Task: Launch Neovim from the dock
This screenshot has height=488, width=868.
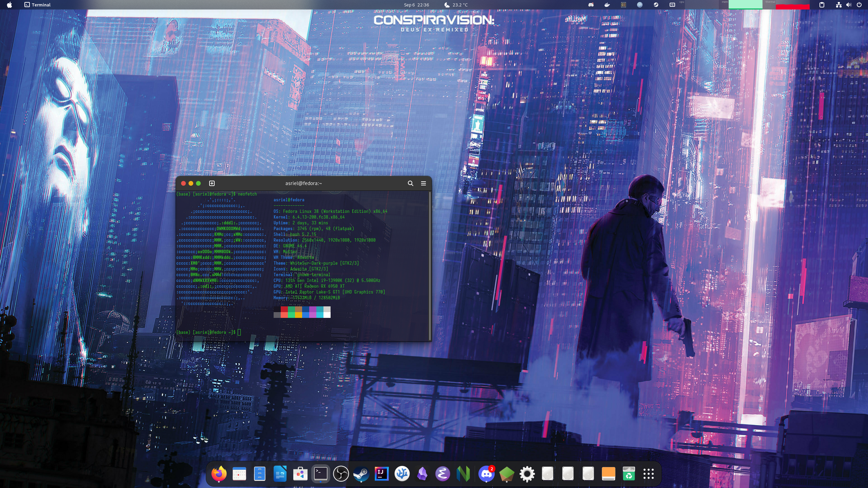Action: point(463,473)
